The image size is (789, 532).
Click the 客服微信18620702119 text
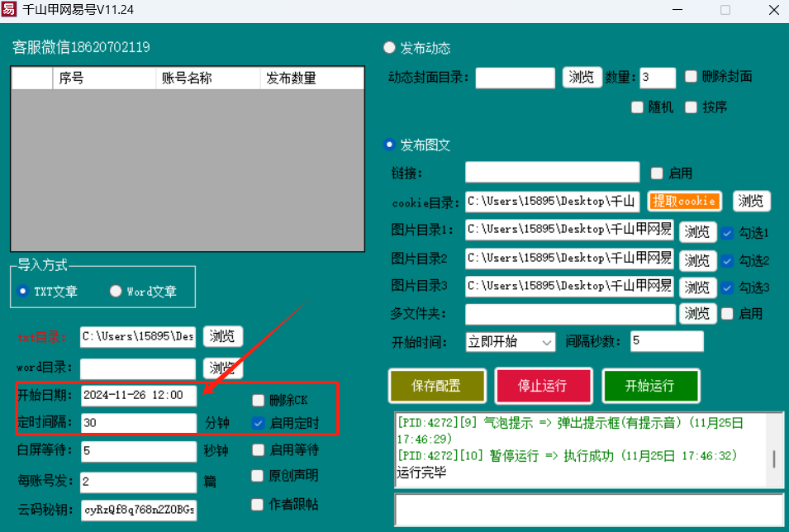81,47
